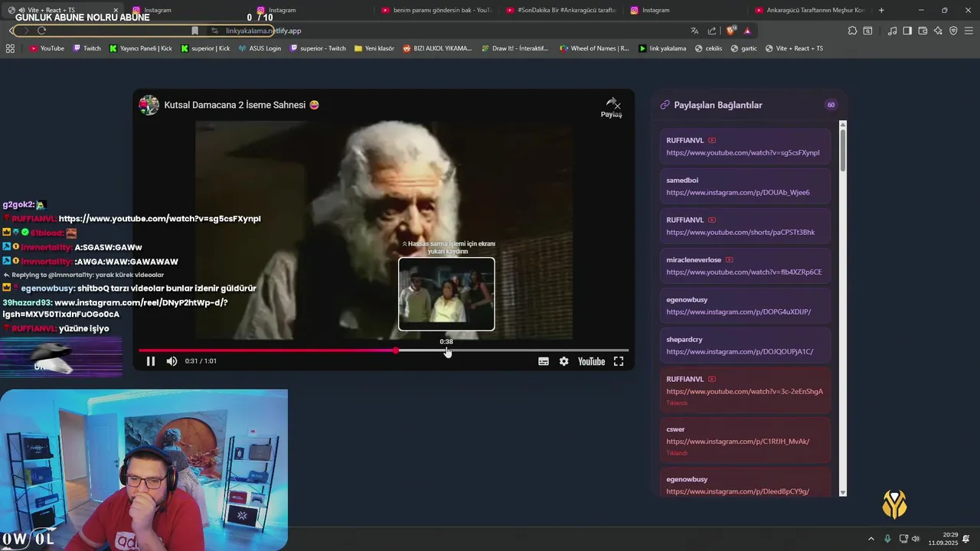Click the red scrubber handle on the progress bar
Viewport: 980px width, 551px height.
(396, 350)
